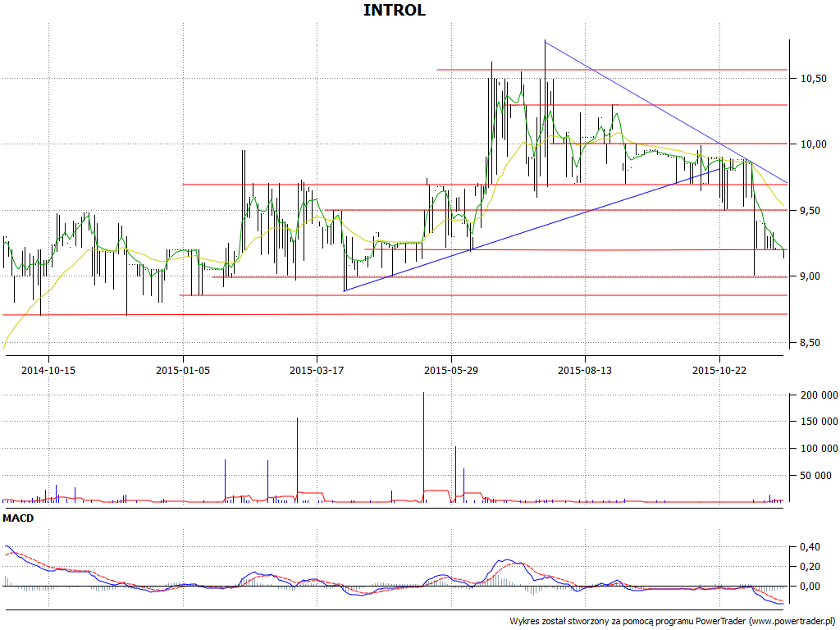This screenshot has width=840, height=630.
Task: Select the 100 000 volume axis label
Action: point(819,449)
